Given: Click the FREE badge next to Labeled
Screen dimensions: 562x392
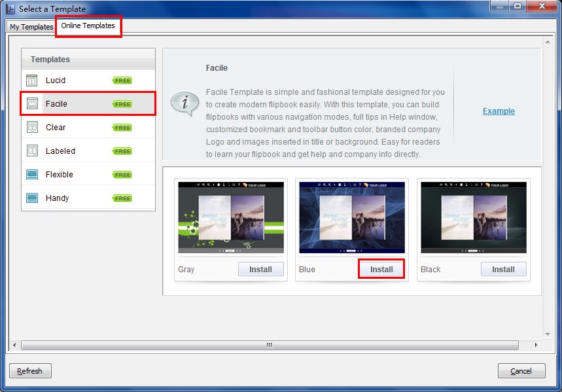Looking at the screenshot, I should click(x=122, y=151).
